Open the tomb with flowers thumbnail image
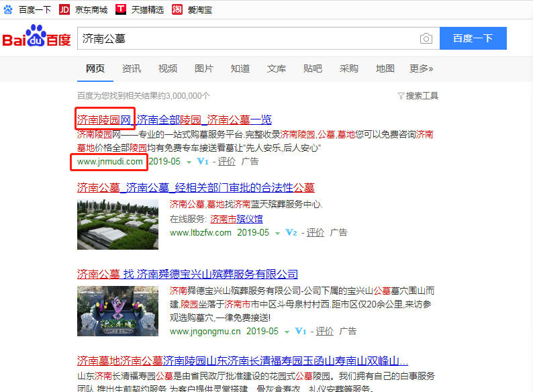Screen dimensions: 533x392 (117, 311)
